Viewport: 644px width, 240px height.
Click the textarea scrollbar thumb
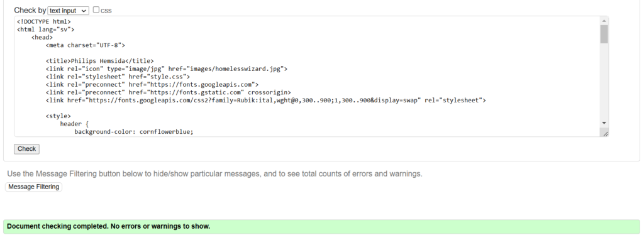point(604,34)
